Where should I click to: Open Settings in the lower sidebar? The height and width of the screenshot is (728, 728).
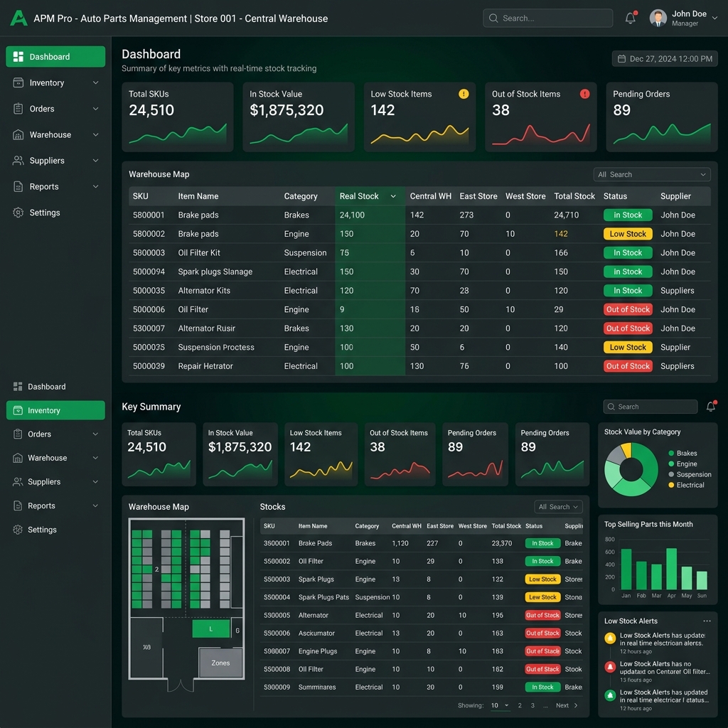(55, 530)
